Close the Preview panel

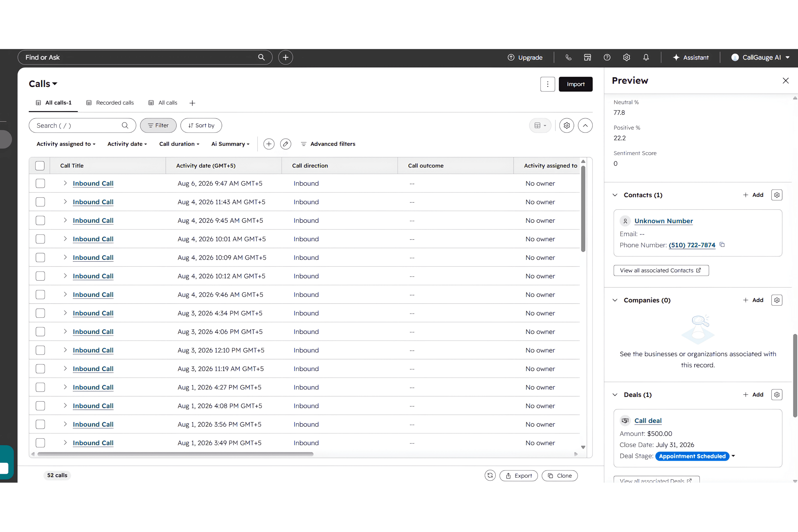pos(785,81)
